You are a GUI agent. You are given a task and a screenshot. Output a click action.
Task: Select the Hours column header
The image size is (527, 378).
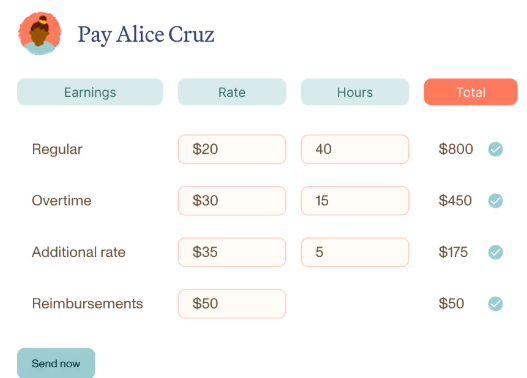[355, 92]
